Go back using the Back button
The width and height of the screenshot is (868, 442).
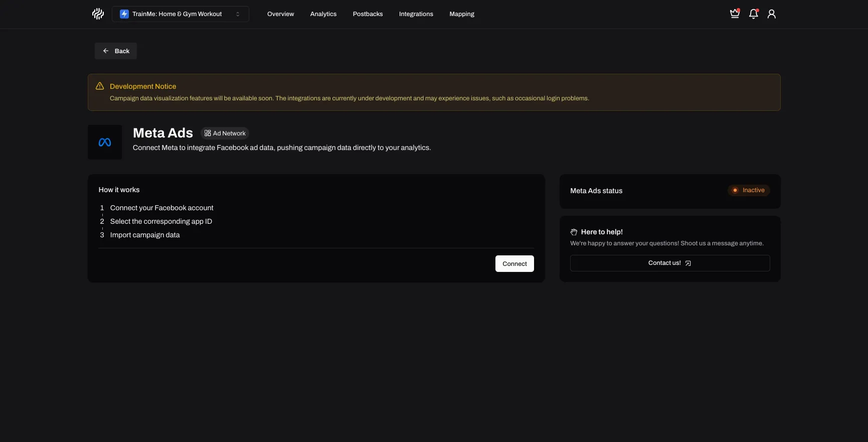[x=116, y=51]
